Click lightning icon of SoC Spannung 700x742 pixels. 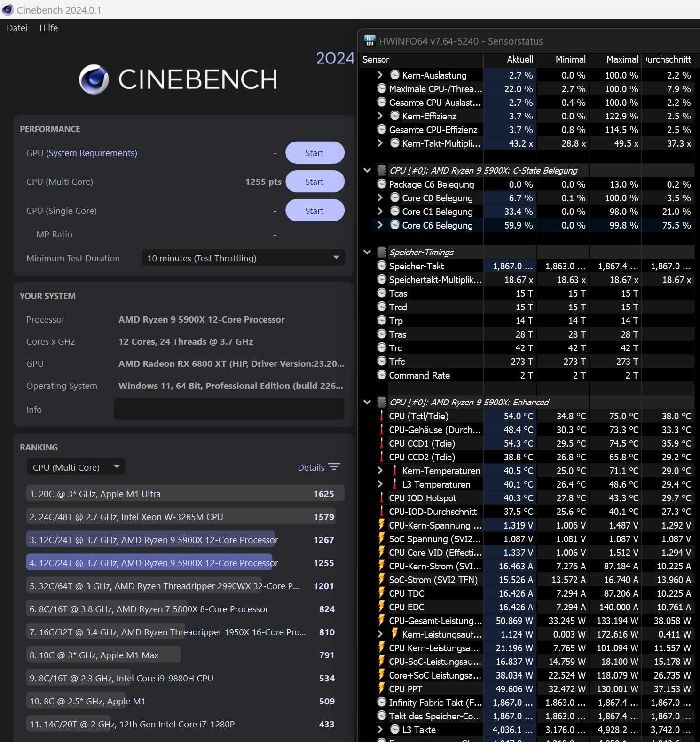[381, 538]
